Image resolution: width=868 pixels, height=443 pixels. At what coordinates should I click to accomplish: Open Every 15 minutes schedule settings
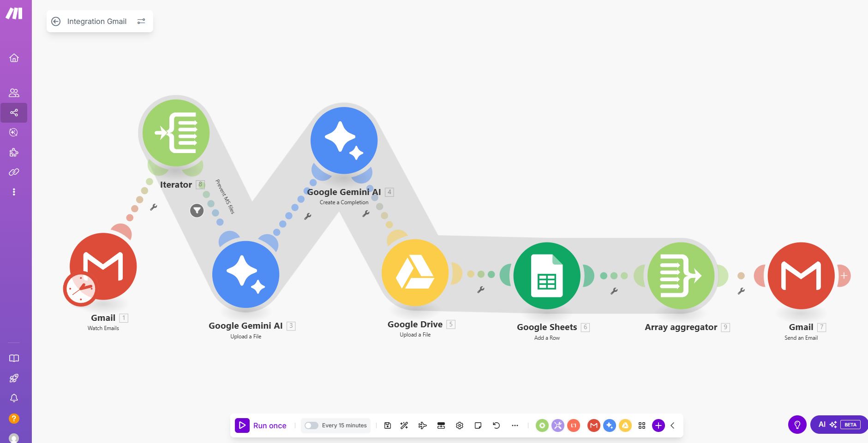tap(344, 425)
